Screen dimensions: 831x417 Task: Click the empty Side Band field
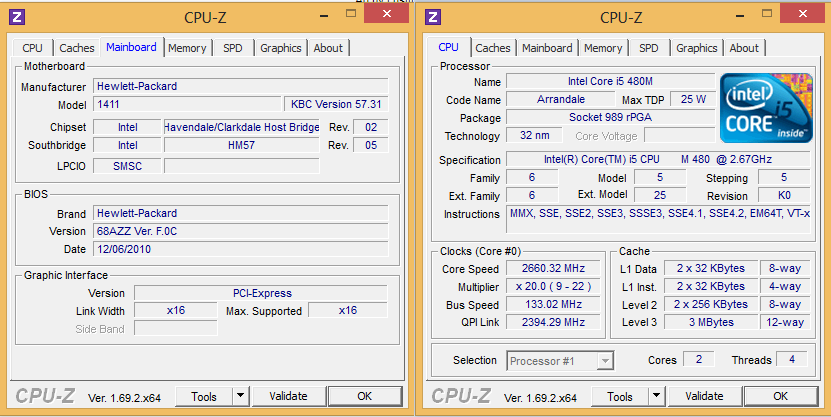point(175,329)
